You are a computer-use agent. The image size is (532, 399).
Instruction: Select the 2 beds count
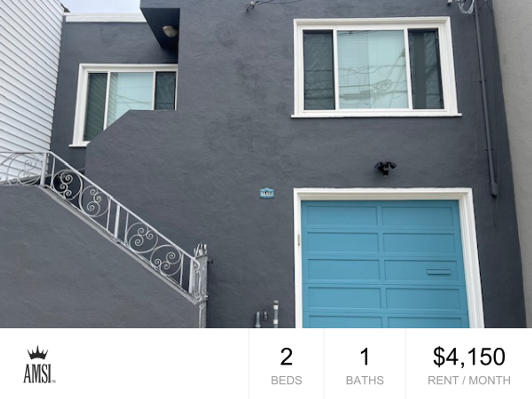point(286,357)
